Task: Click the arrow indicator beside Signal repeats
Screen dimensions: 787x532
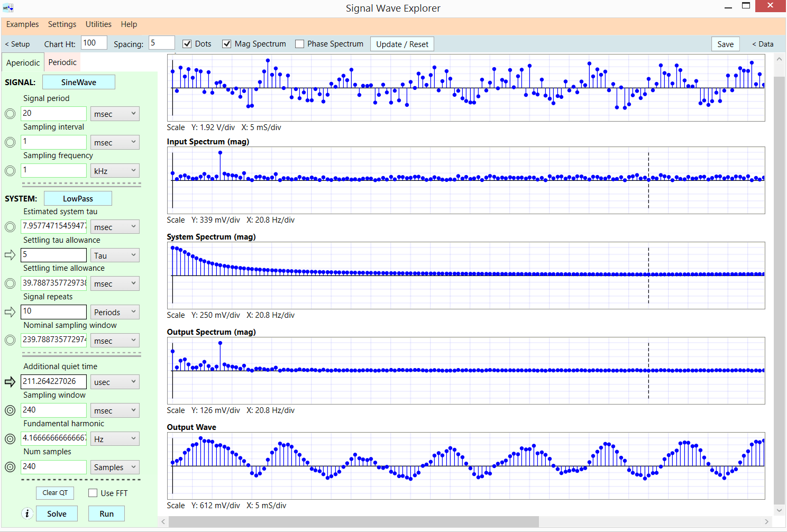Action: click(10, 311)
